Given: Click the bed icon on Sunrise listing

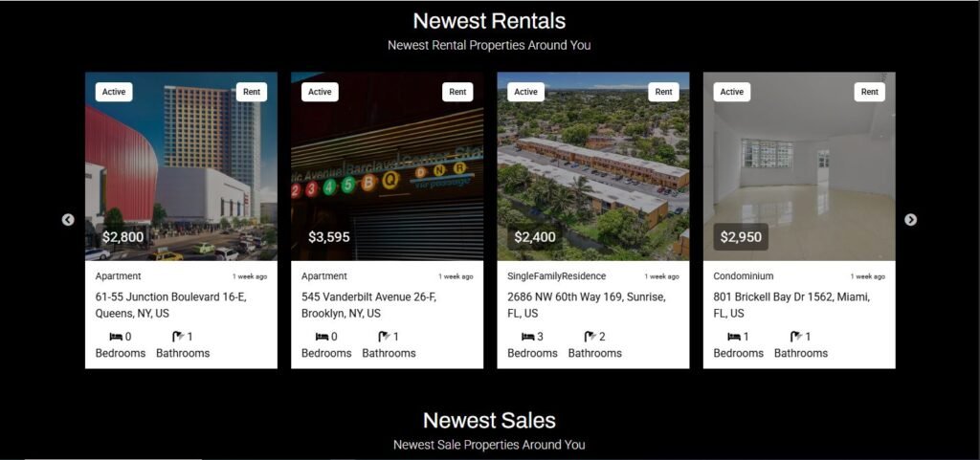Looking at the screenshot, I should click(x=528, y=337).
